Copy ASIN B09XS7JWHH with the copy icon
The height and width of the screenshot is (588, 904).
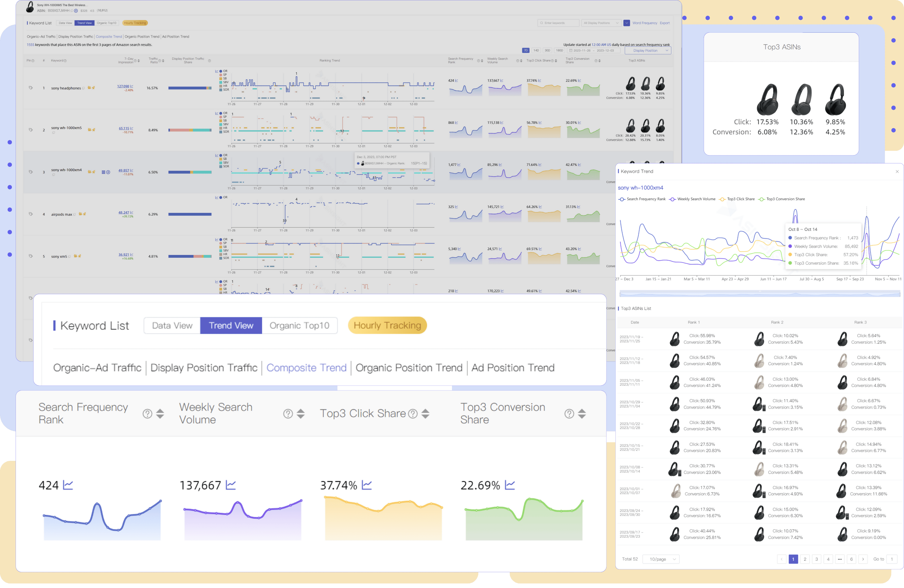[x=72, y=11]
